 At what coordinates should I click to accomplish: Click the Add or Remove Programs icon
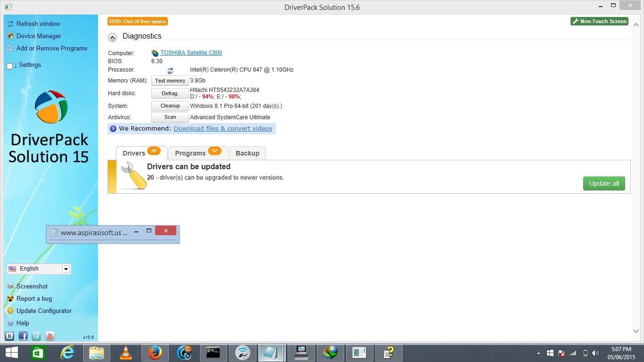10,48
